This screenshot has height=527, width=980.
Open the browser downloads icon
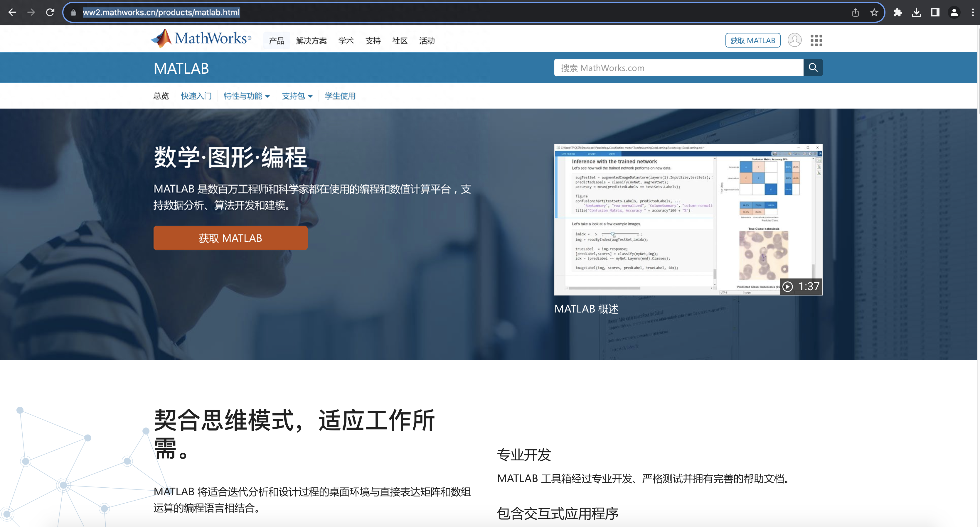[x=917, y=13]
